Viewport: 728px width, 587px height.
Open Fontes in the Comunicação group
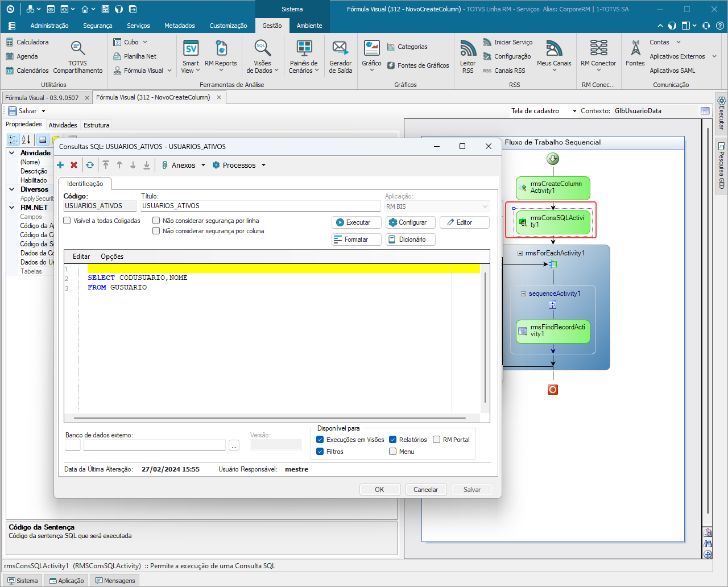tap(635, 54)
